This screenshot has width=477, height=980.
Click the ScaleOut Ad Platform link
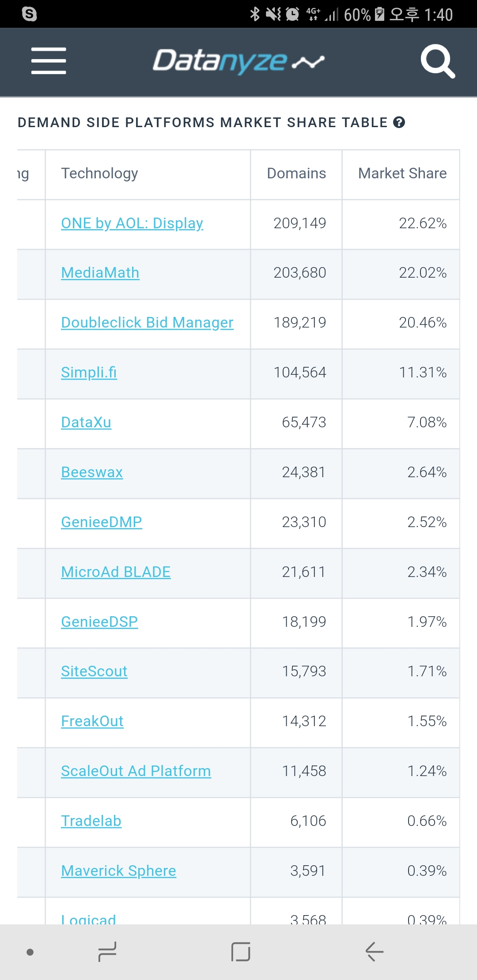click(136, 771)
